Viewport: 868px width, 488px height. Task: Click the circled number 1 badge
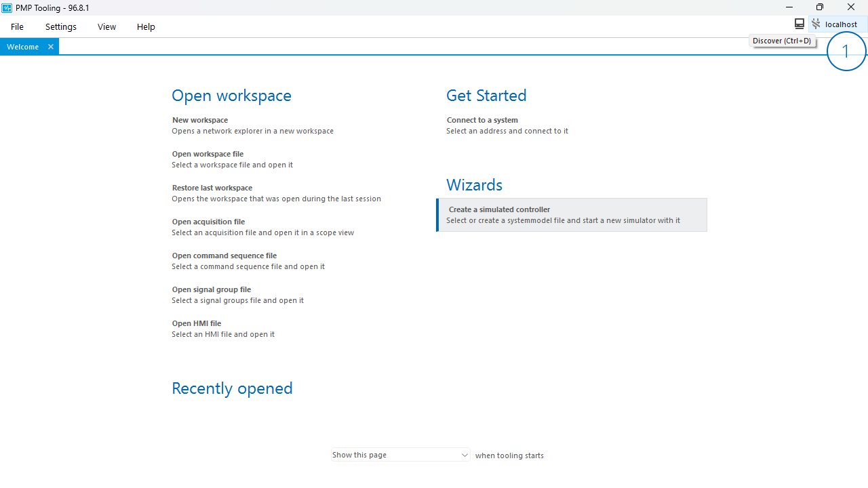point(846,52)
